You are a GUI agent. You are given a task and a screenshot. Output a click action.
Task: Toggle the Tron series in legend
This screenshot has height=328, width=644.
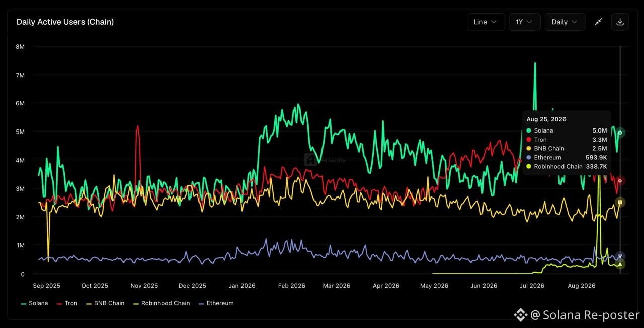coord(67,303)
